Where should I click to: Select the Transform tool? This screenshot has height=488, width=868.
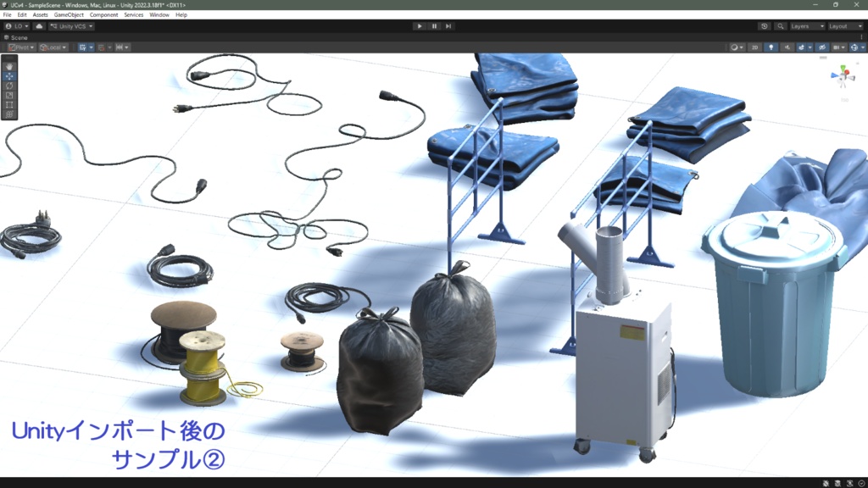click(x=9, y=114)
